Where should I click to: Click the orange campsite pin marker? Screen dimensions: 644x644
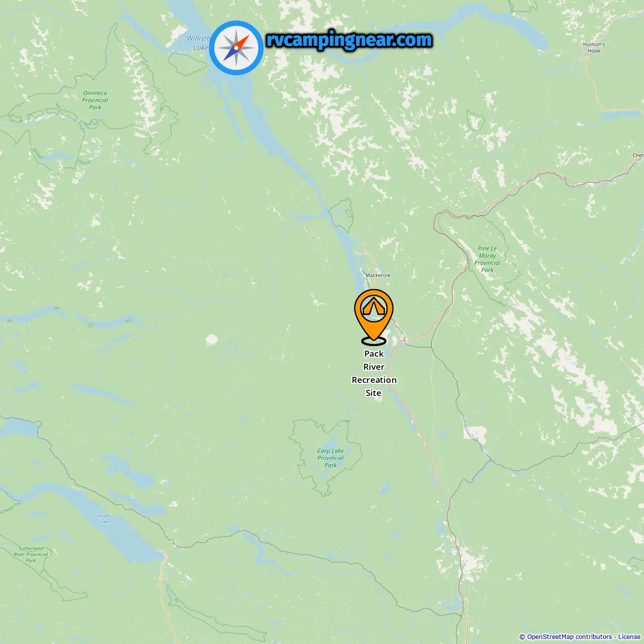point(374,316)
